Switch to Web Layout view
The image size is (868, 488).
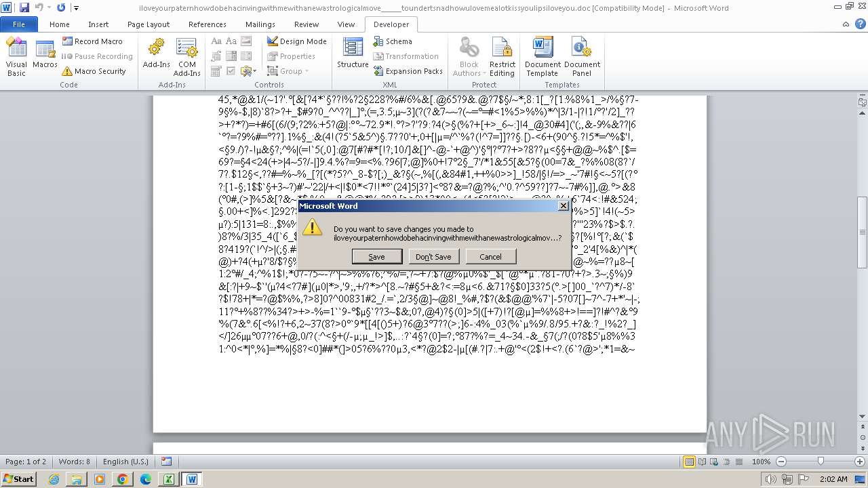pos(713,462)
